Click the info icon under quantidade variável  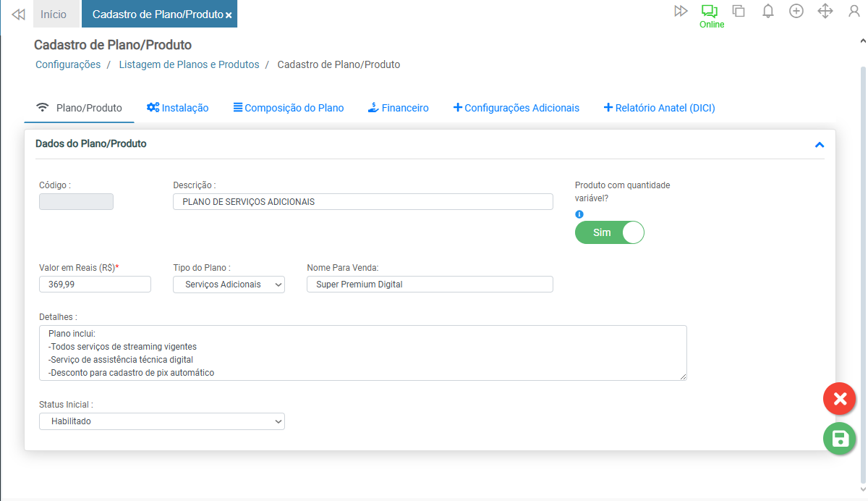579,214
